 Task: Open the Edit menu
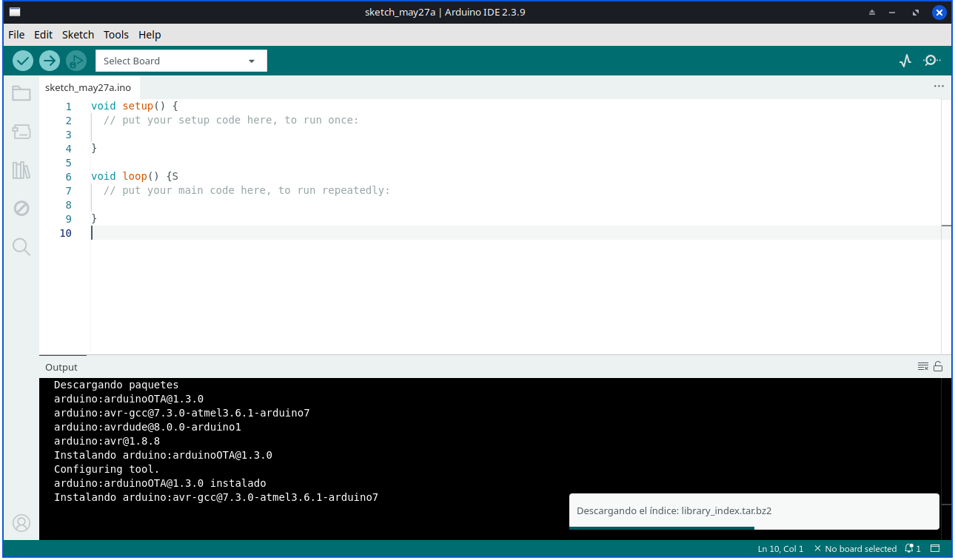pyautogui.click(x=44, y=35)
